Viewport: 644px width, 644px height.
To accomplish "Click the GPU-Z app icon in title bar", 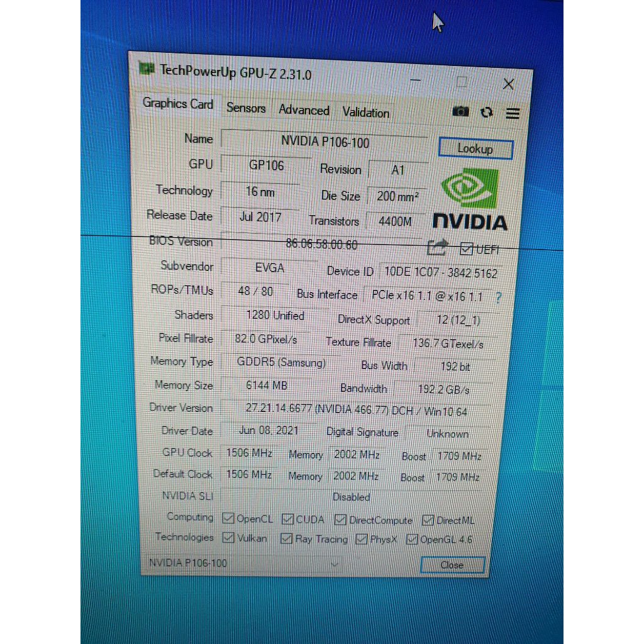I will tap(147, 67).
